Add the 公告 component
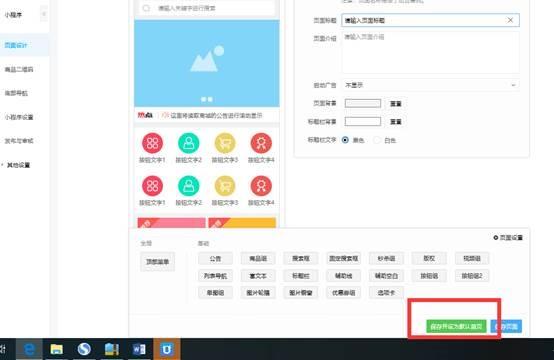This screenshot has height=360, width=554. click(x=215, y=258)
